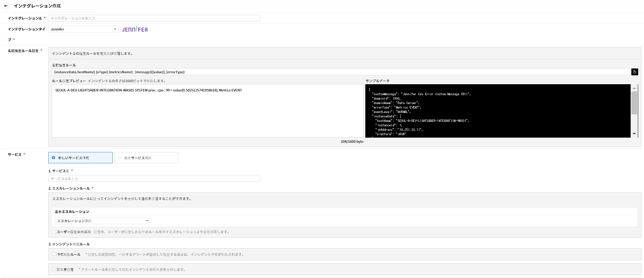Image resolution: width=644 pixels, height=278 pixels.
Task: Open the integration type Jennifer dropdown
Action: point(84,29)
